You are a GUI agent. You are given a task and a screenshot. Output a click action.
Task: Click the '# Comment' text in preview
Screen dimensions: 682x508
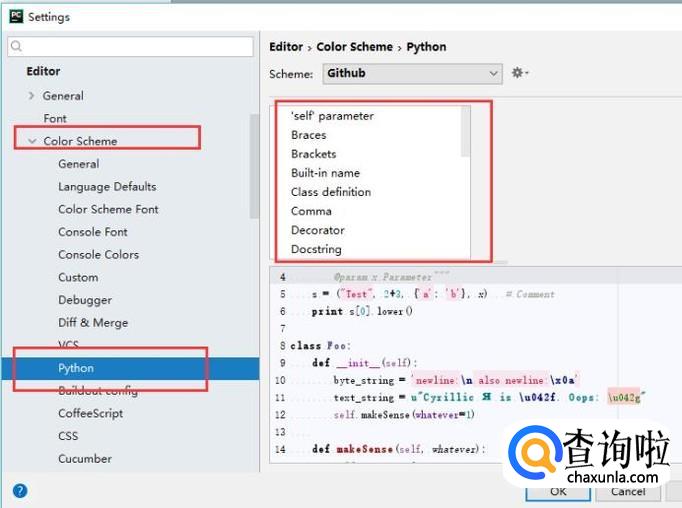(531, 294)
